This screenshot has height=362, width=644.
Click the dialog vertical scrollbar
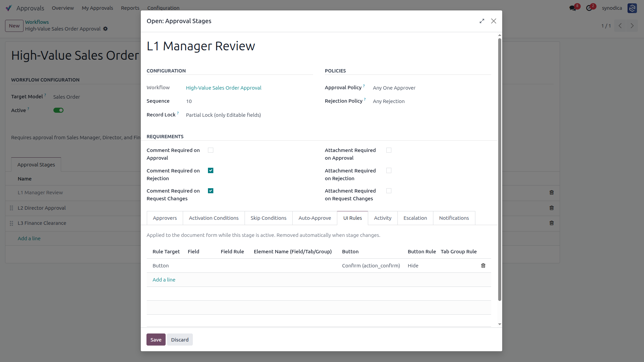(500, 169)
